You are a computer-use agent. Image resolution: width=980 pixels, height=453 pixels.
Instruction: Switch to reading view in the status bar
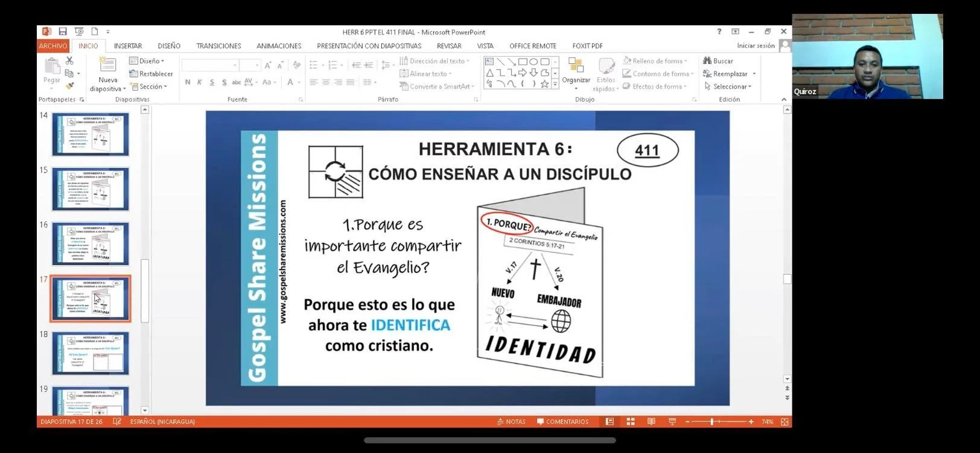click(651, 422)
